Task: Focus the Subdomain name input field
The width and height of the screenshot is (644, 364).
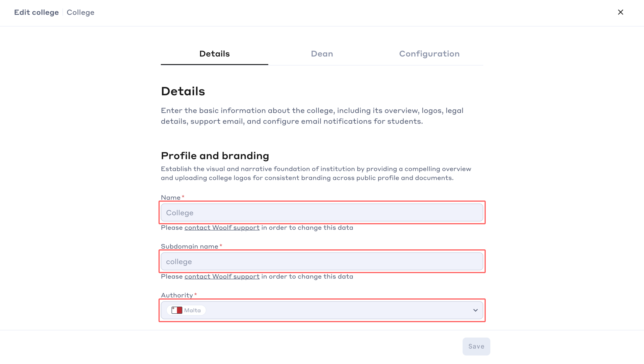Action: pos(322,261)
